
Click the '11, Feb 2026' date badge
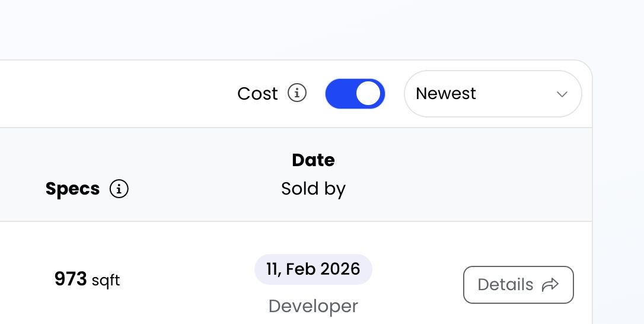(x=313, y=269)
